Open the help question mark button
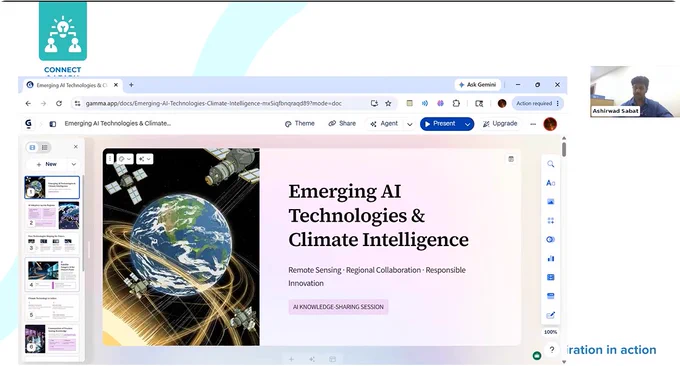The image size is (680, 366). [552, 350]
